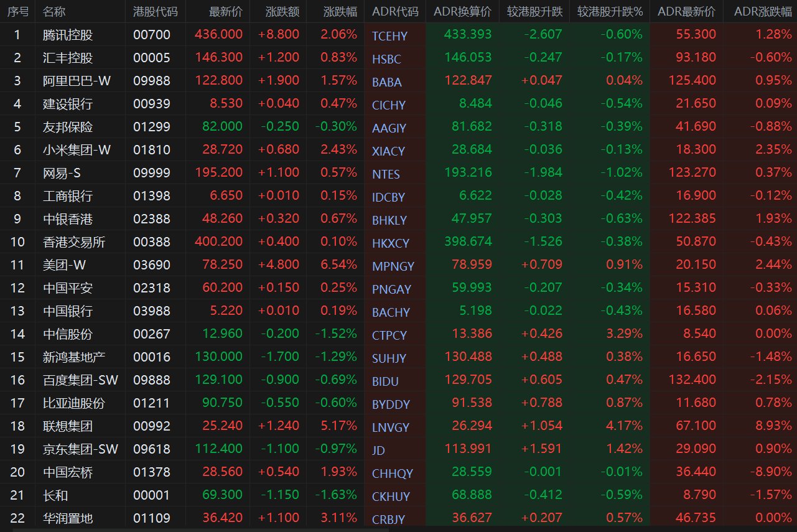797x532 pixels.
Task: Select the 中国平安 stock name
Action: (x=68, y=288)
